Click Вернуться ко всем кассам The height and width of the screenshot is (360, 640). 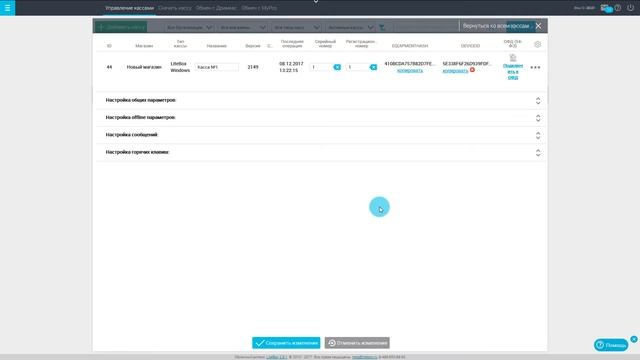pos(496,26)
